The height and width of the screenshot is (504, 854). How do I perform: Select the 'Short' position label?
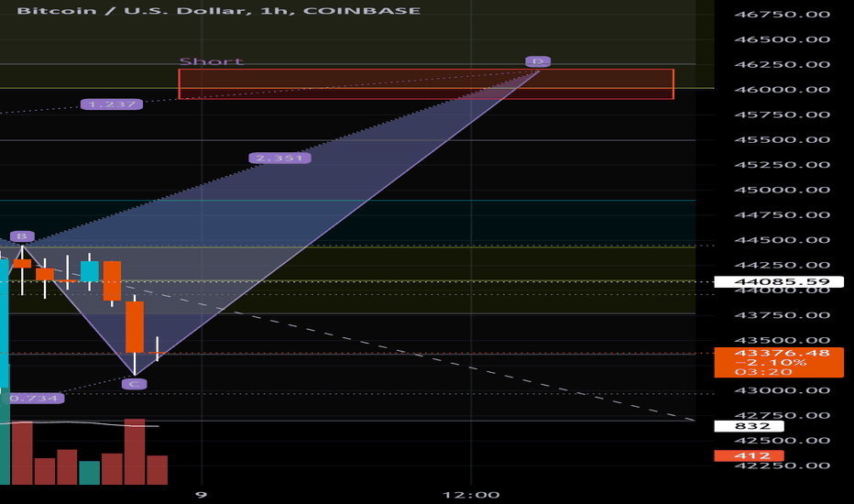[x=212, y=61]
